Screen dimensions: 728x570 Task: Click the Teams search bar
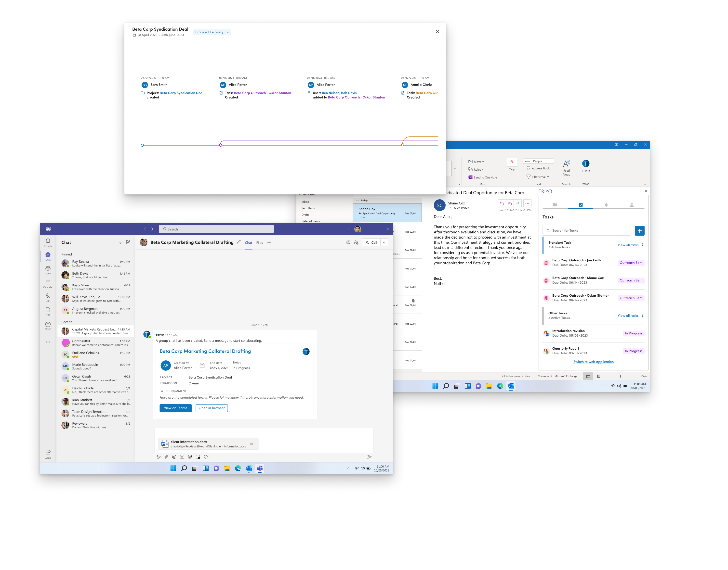point(216,229)
